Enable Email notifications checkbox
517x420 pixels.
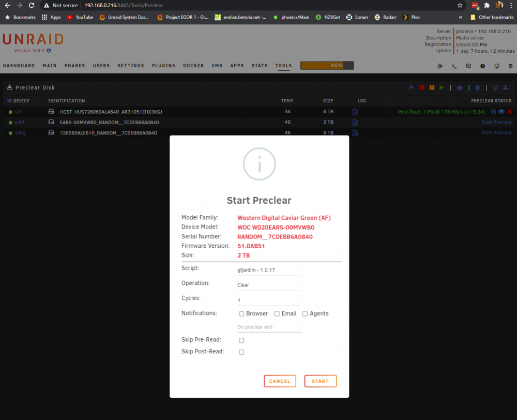point(277,314)
